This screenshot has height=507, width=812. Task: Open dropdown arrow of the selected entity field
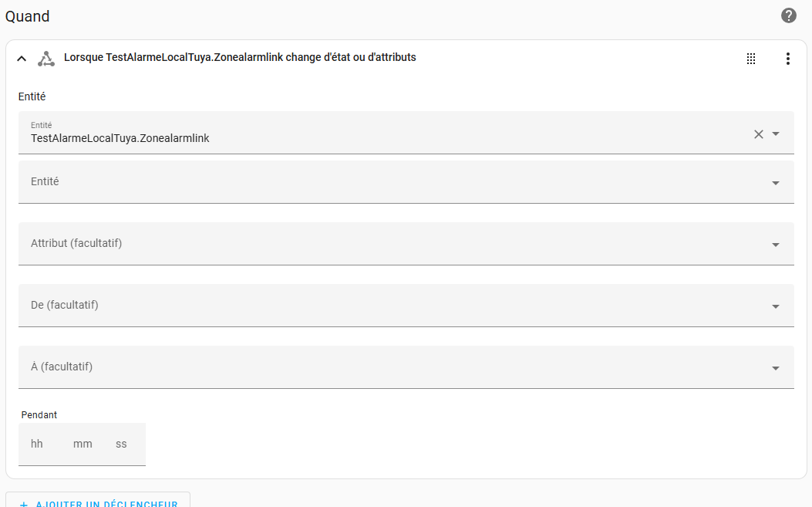(x=776, y=134)
